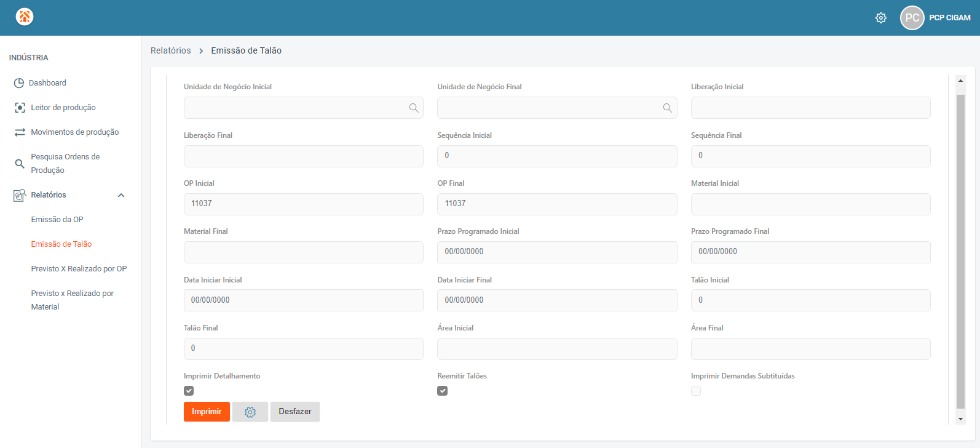Click the Dashboard pie chart icon
Image resolution: width=980 pixels, height=448 pixels.
pyautogui.click(x=19, y=83)
